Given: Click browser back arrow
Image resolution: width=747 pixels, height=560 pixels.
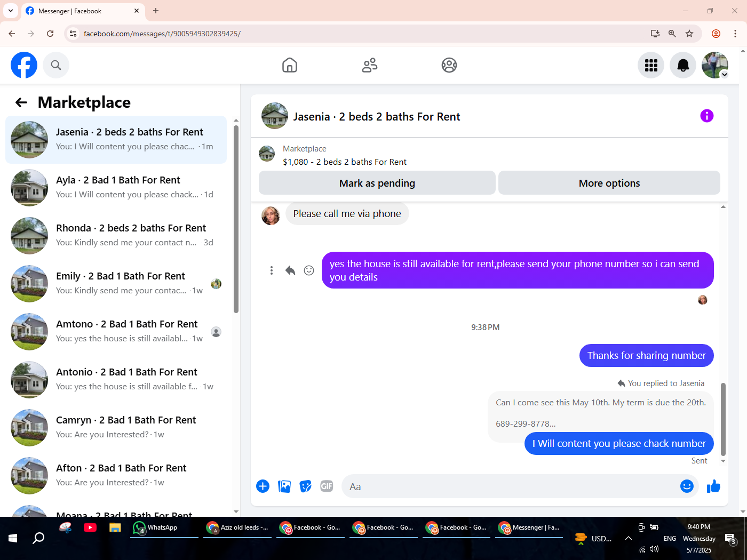Looking at the screenshot, I should 12,34.
